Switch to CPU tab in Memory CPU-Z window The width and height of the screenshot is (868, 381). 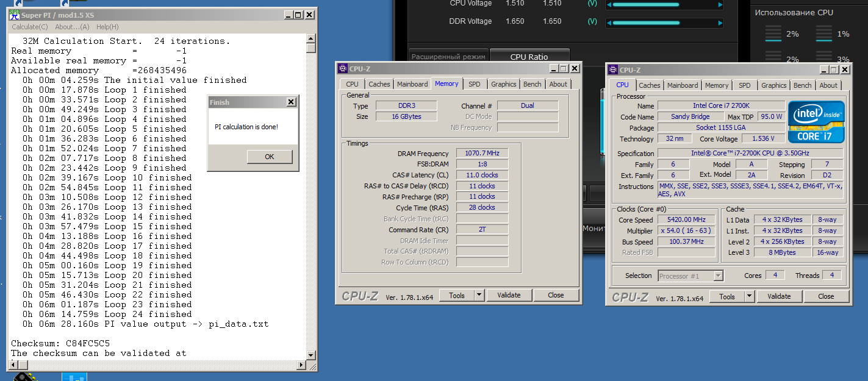point(352,84)
